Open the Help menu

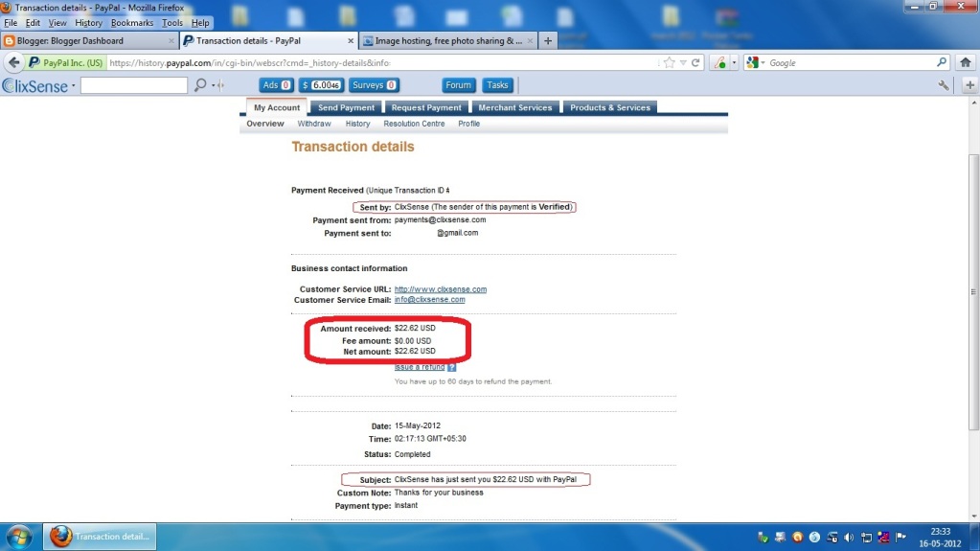click(200, 22)
